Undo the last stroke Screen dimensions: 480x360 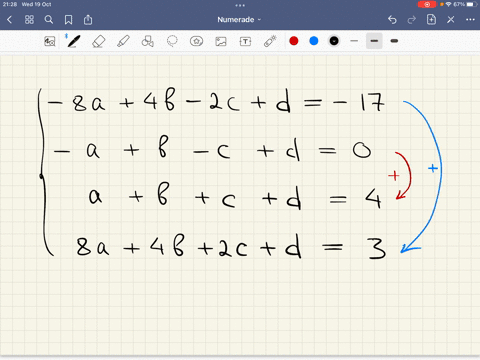click(x=392, y=20)
